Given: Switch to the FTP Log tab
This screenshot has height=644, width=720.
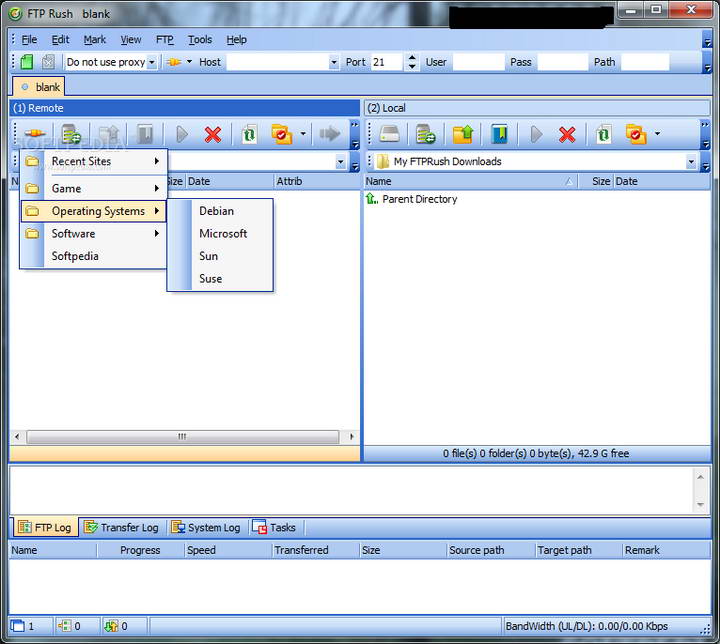Looking at the screenshot, I should tap(45, 527).
